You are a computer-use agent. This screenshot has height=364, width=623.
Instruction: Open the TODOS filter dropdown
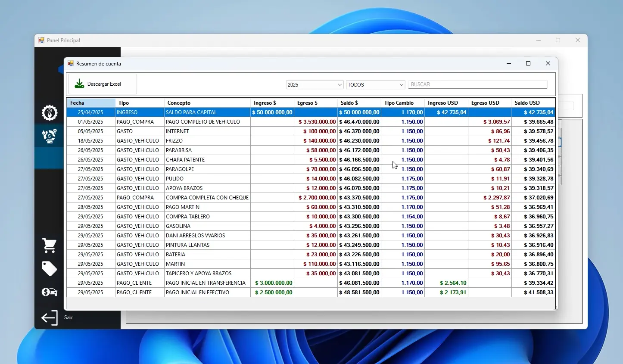(x=376, y=85)
